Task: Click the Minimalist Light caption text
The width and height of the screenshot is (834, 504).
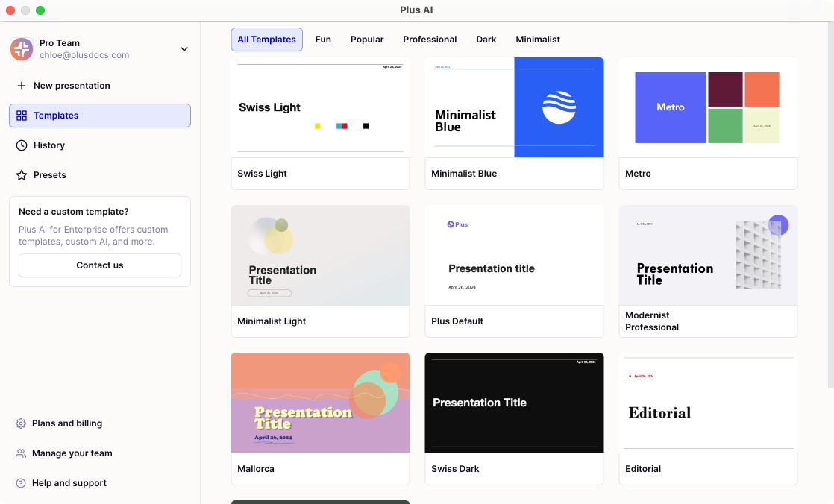Action: (x=272, y=321)
